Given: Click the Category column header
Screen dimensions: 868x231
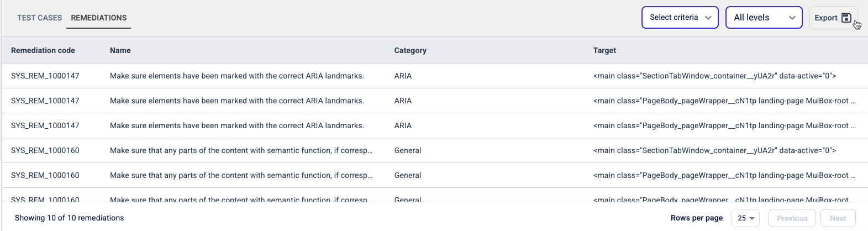Looking at the screenshot, I should (411, 50).
